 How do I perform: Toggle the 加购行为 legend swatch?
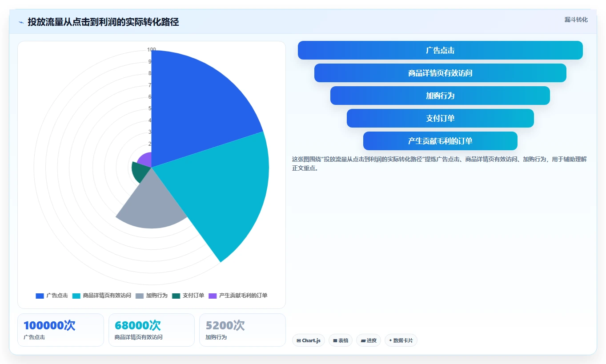[x=140, y=296]
